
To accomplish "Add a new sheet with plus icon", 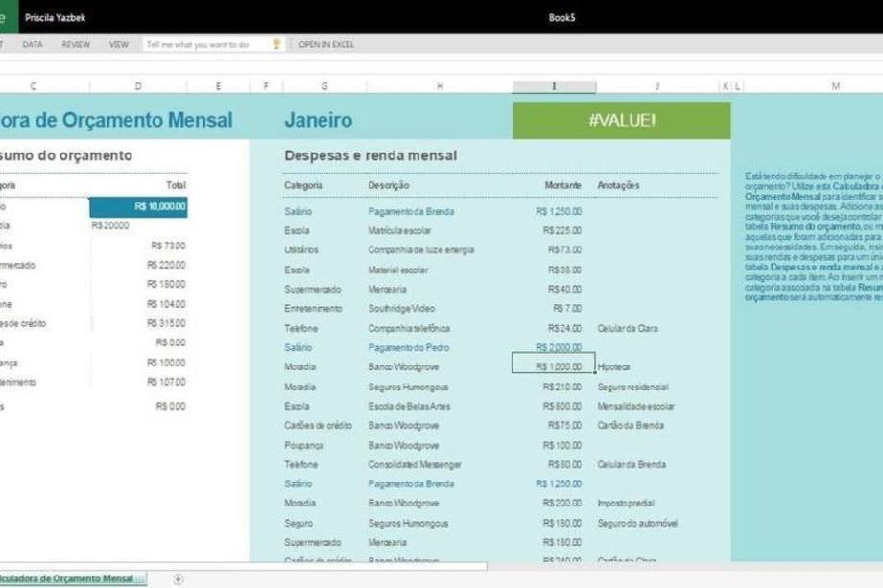I will pos(178,578).
